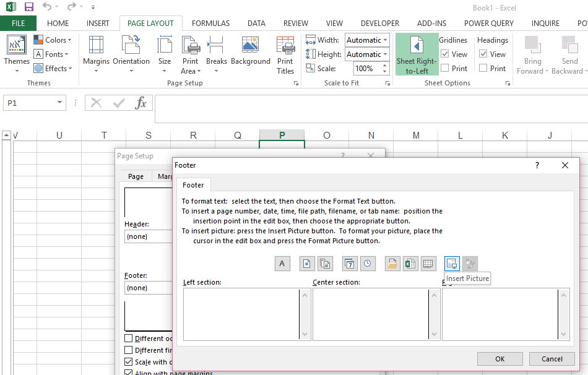Enable Gridlines Print checkbox

point(445,69)
